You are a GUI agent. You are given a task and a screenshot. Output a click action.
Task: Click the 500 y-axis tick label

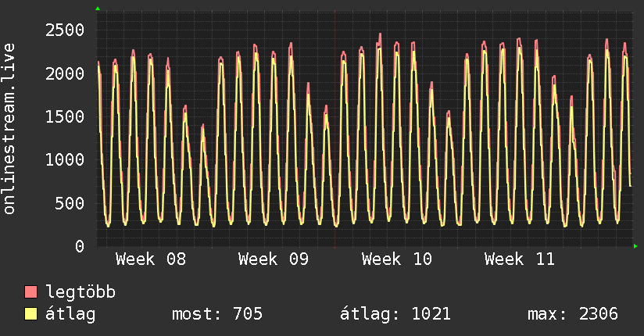point(70,203)
